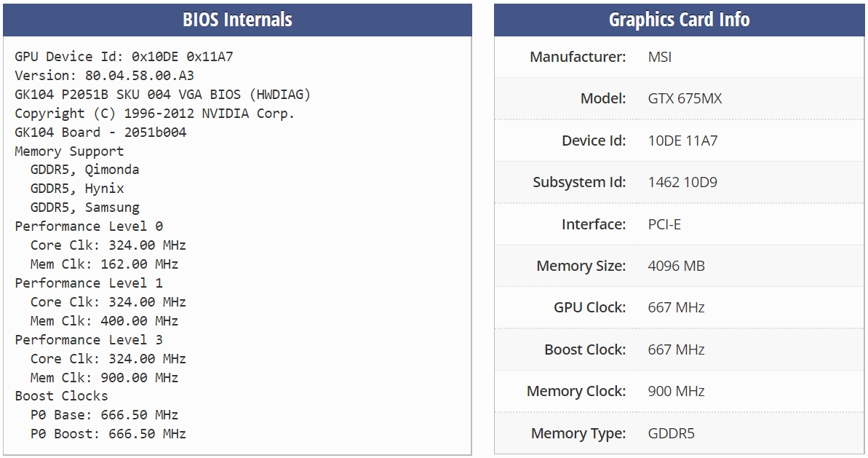Select the Performance Level 0 heading
The height and width of the screenshot is (458, 868).
[x=89, y=226]
